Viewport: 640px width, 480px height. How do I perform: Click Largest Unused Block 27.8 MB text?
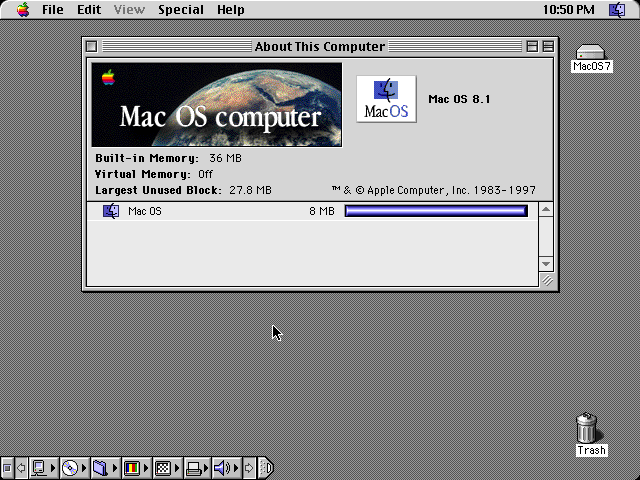[183, 190]
